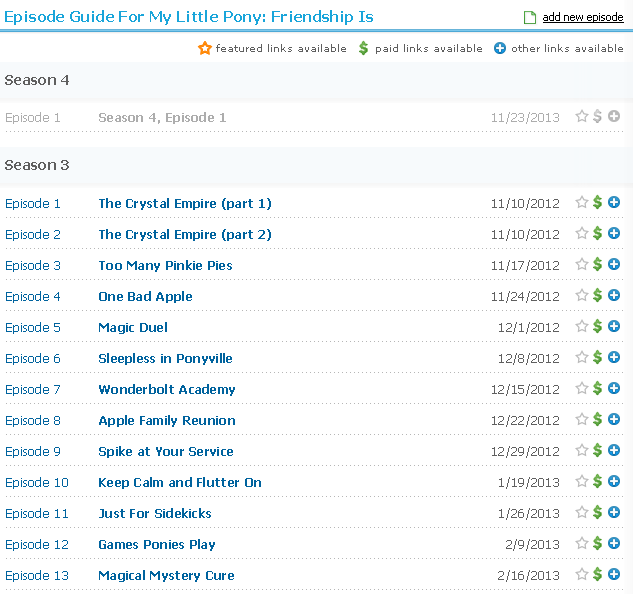
Task: Click the dollar icon for Keep Calm and Flutter On
Action: click(597, 481)
